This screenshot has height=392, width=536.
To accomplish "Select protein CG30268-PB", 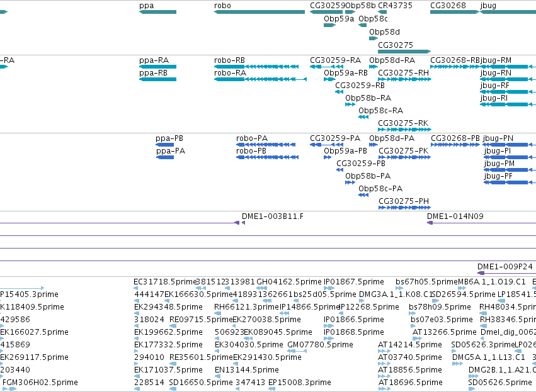I will tap(455, 145).
